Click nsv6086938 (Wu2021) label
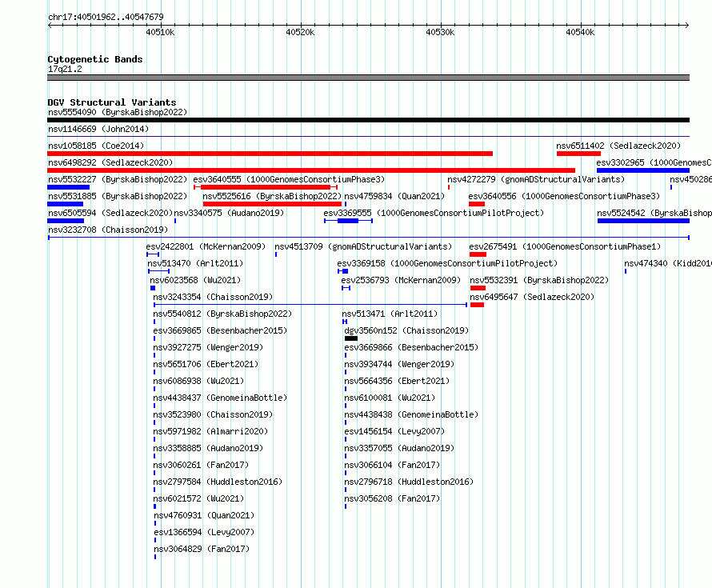This screenshot has width=712, height=588. (198, 381)
